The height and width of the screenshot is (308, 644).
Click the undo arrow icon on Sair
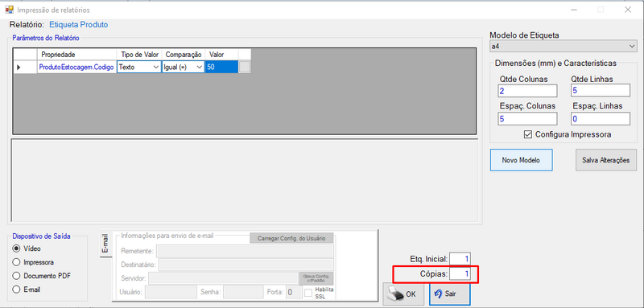point(438,294)
